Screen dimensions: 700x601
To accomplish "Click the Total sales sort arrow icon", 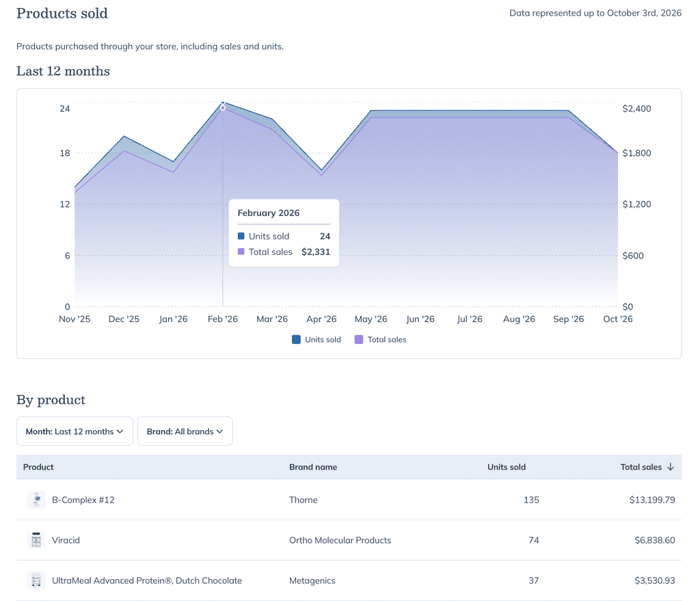I will (x=670, y=467).
